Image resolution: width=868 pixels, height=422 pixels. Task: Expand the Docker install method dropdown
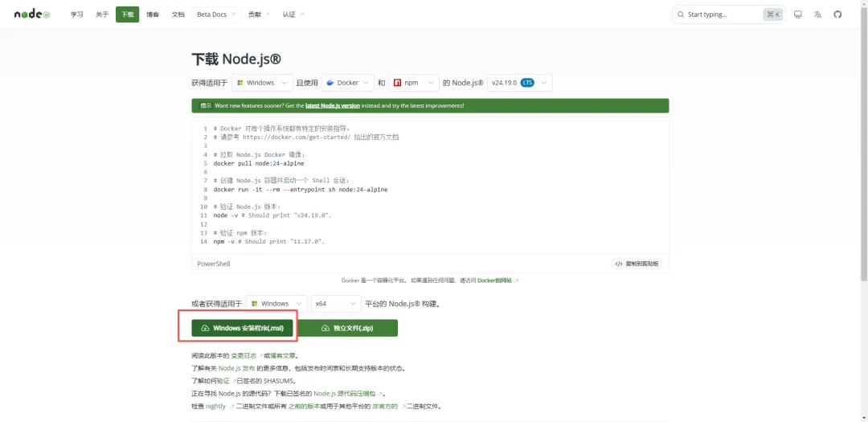pos(348,83)
